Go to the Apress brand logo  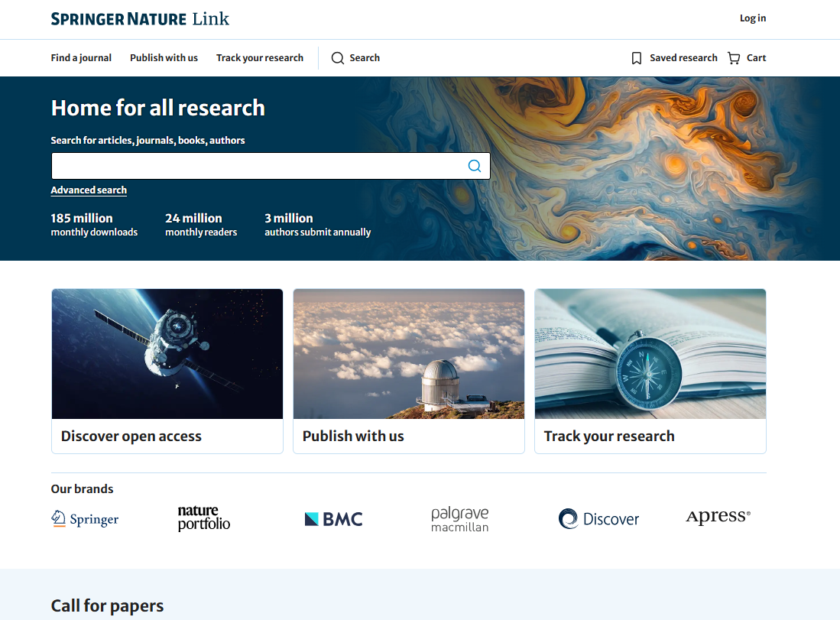(718, 517)
